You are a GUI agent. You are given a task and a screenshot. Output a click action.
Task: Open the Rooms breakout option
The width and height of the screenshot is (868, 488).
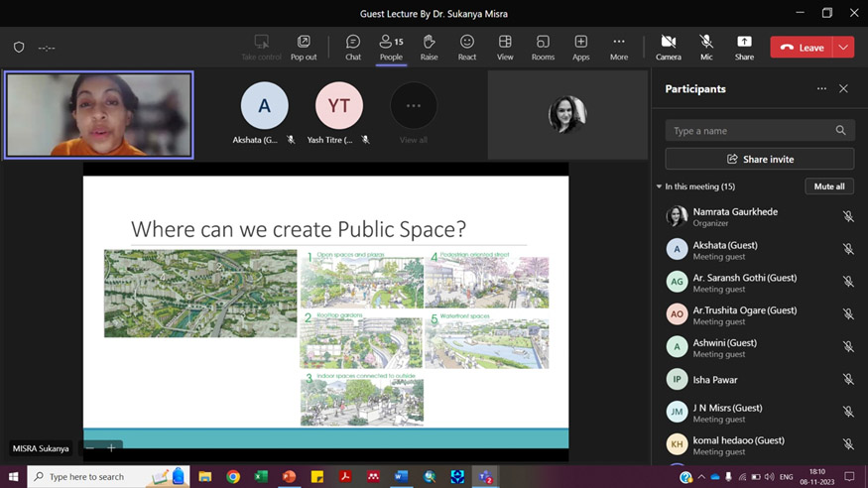pyautogui.click(x=543, y=47)
